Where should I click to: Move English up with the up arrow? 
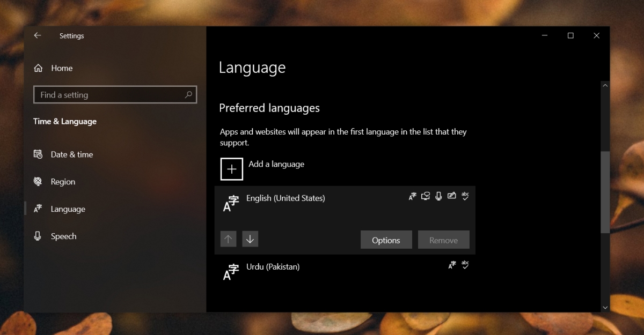point(229,239)
